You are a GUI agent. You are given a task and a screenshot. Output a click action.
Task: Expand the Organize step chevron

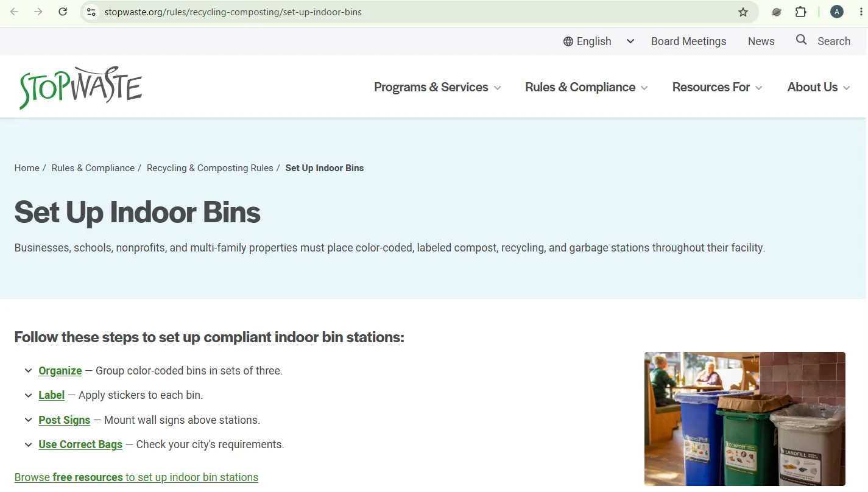coord(28,371)
